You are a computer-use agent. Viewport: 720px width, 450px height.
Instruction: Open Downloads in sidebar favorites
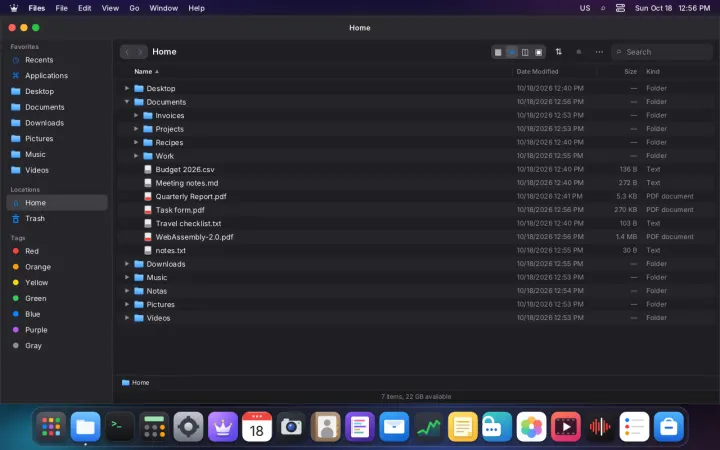pyautogui.click(x=57, y=123)
